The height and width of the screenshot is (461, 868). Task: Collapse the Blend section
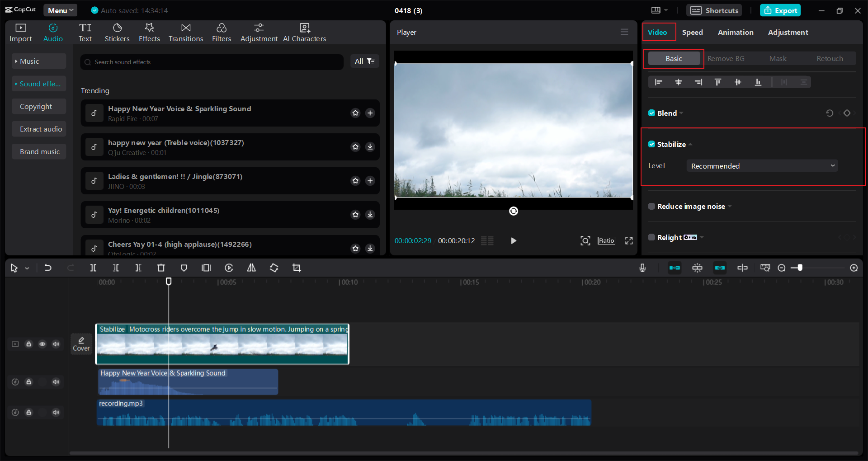682,113
